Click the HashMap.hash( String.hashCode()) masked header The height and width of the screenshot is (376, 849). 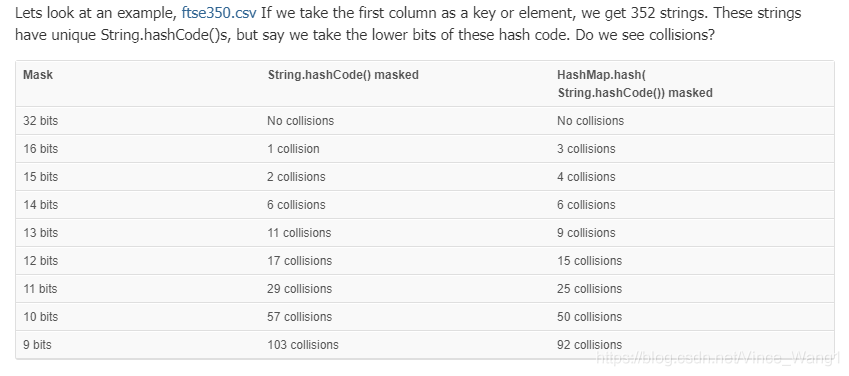(x=635, y=84)
